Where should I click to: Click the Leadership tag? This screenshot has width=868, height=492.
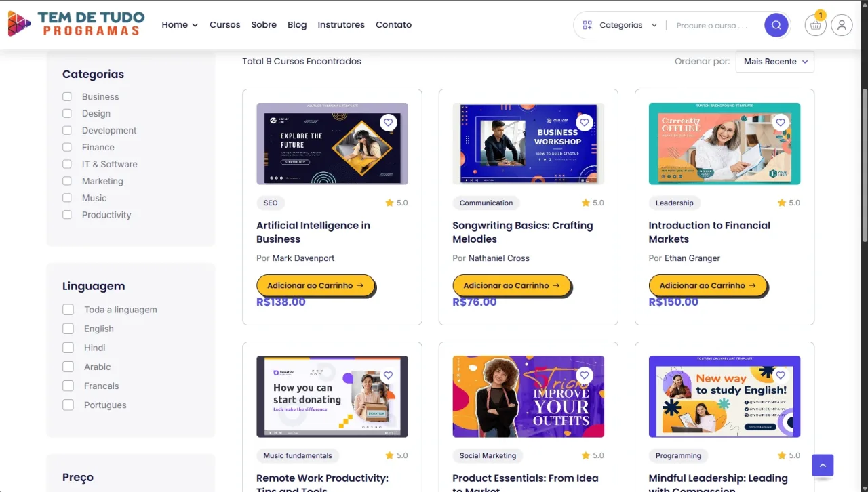[675, 203]
